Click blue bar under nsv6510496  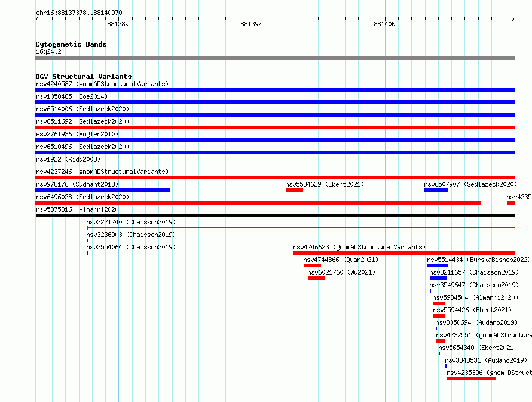tap(275, 153)
